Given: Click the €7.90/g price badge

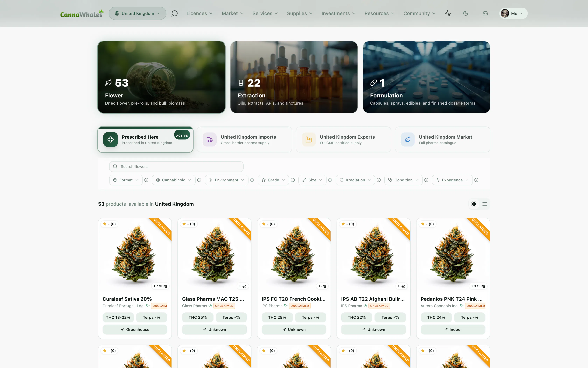Looking at the screenshot, I should 160,286.
